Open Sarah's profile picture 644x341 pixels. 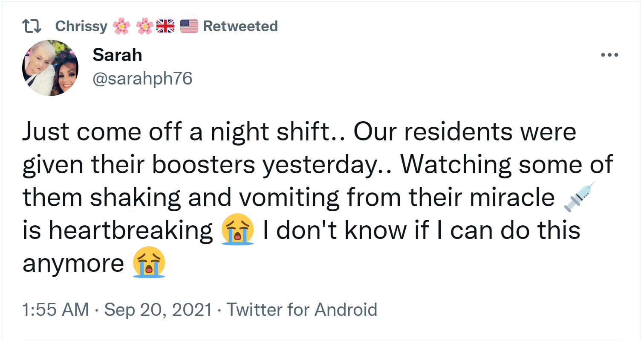click(x=50, y=68)
